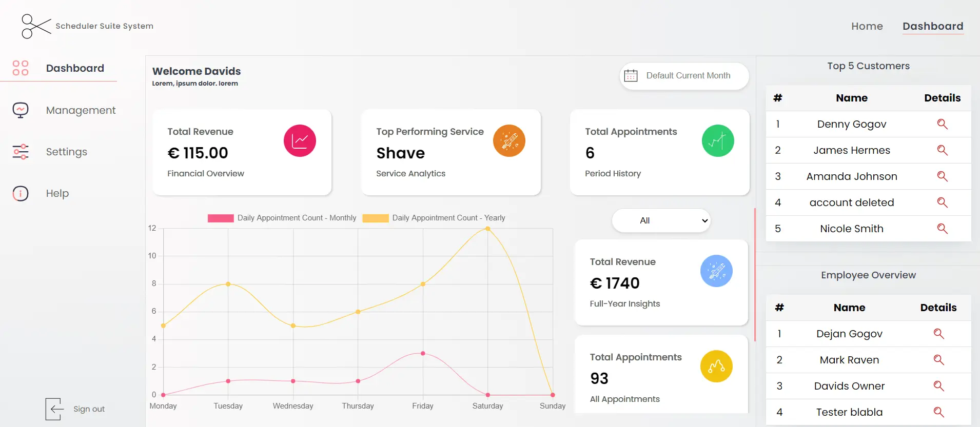
Task: Click the scissors logo icon
Action: coord(36,26)
